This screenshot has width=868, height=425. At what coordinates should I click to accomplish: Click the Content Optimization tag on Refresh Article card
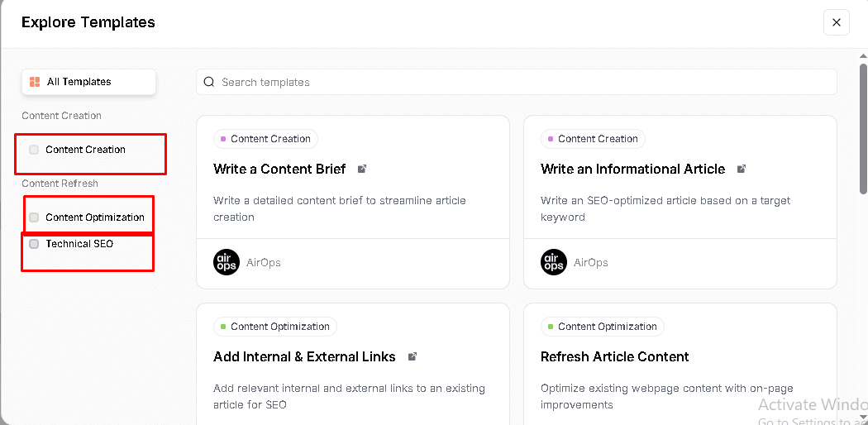[x=602, y=327]
